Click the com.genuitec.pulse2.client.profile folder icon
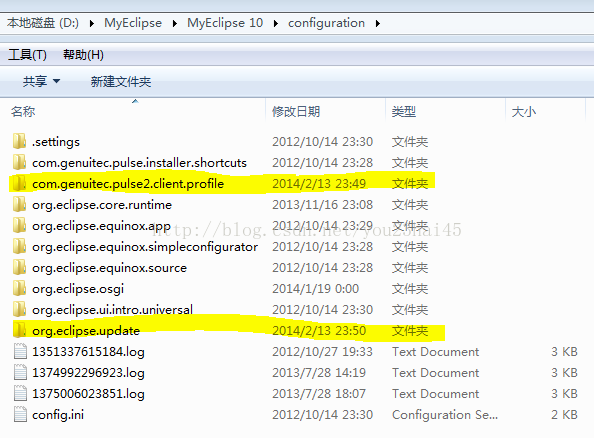Screen dimensions: 594x438 (19, 183)
